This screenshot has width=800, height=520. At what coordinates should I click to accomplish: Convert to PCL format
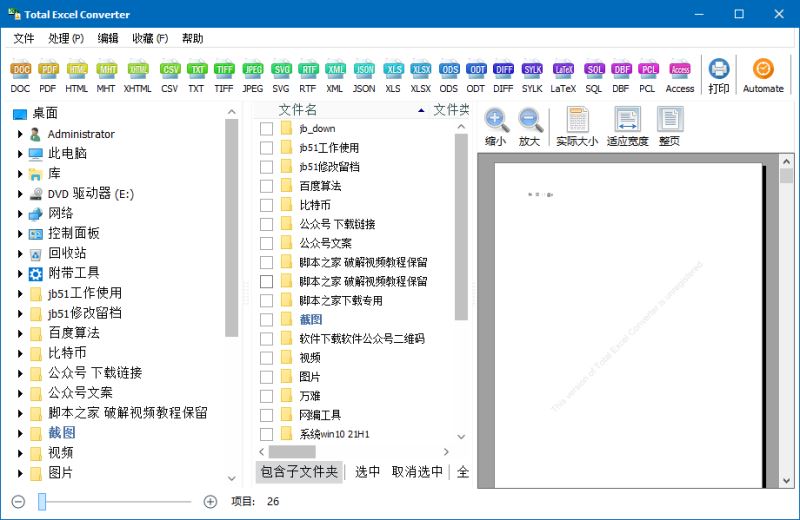click(x=647, y=77)
